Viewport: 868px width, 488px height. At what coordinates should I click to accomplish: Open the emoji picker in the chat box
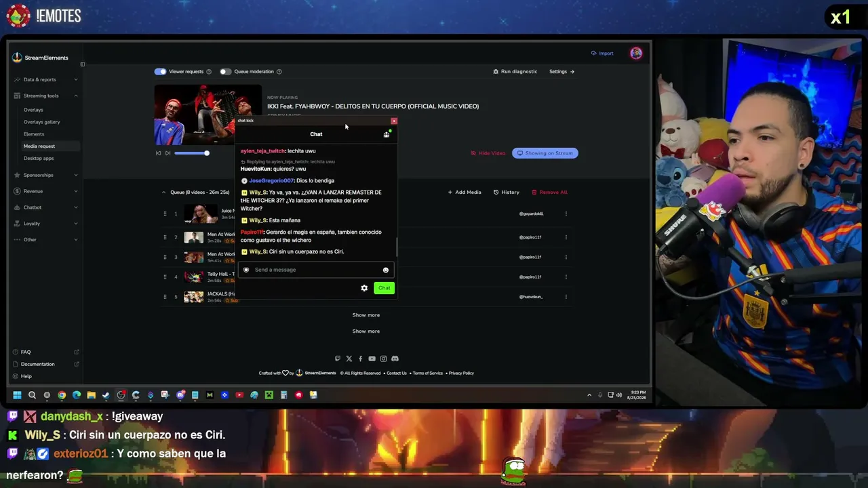(386, 270)
